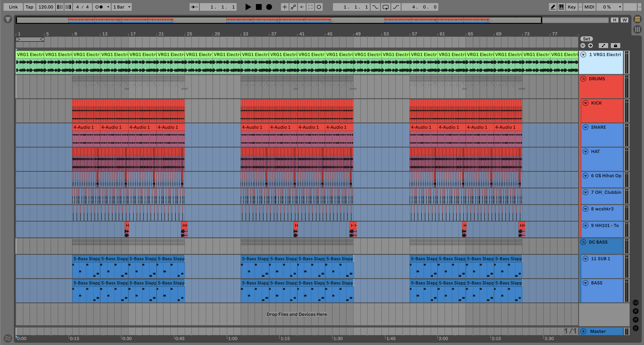This screenshot has height=345, width=644.
Task: Open the 0 % CPU load dropdown
Action: coord(609,7)
